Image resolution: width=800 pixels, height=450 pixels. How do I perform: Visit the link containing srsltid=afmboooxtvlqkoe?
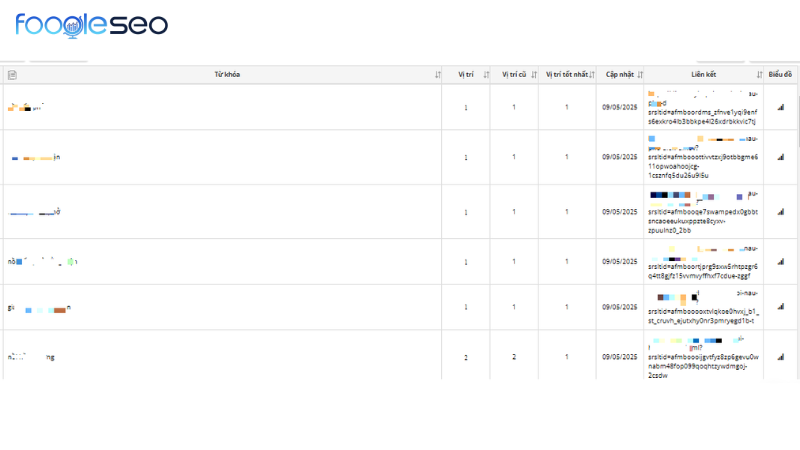click(703, 312)
